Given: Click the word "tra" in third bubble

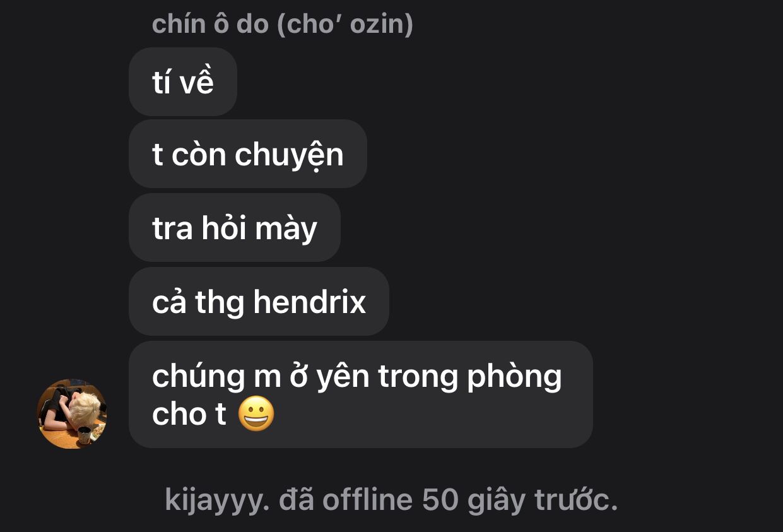Looking at the screenshot, I should 172,228.
